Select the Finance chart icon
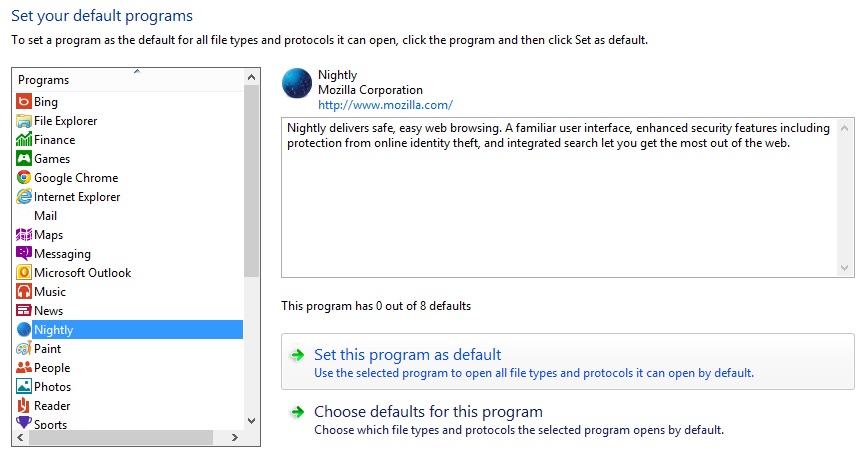861x461 pixels. 24,139
